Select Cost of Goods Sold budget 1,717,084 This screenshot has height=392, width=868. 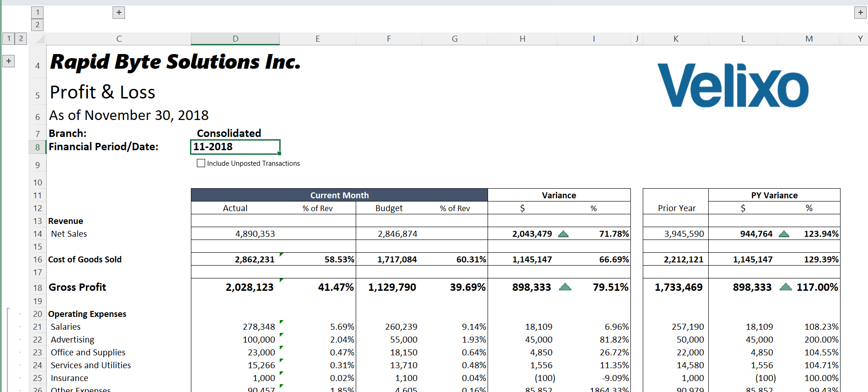pyautogui.click(x=397, y=259)
